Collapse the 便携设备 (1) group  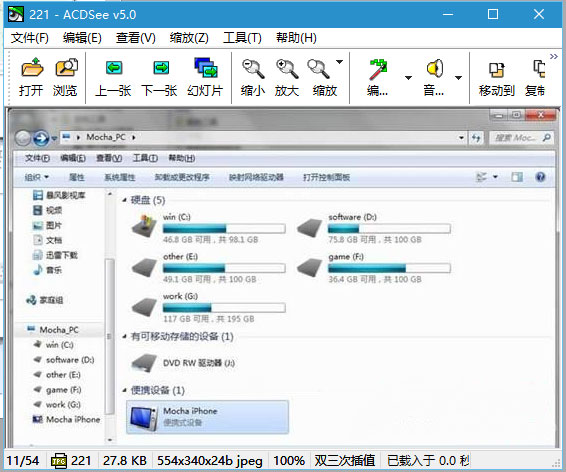124,390
